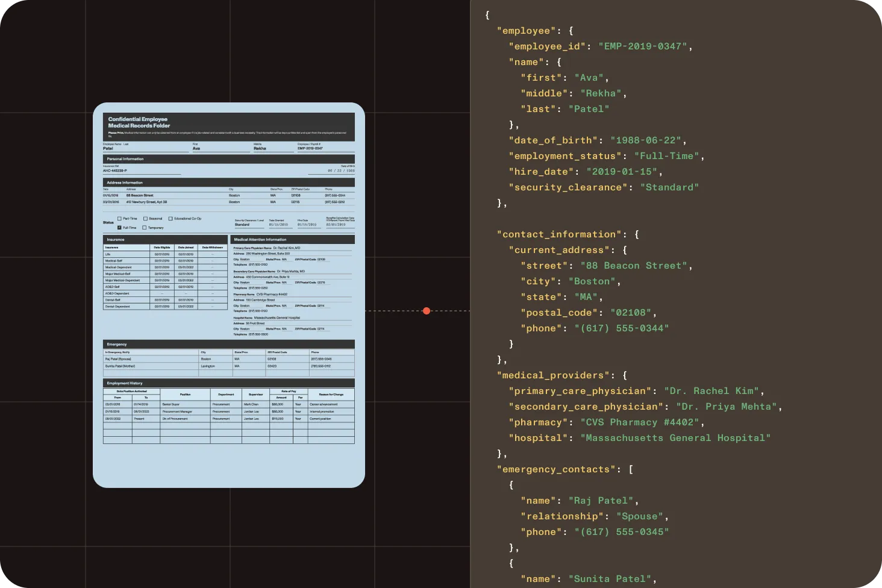882x588 pixels.
Task: Click the "security_clearance" JSON line
Action: [604, 187]
